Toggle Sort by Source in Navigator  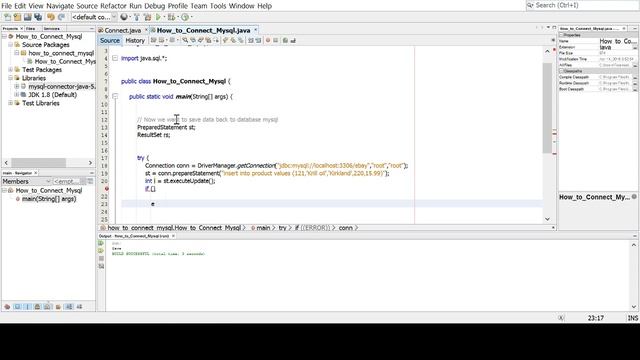point(79,307)
